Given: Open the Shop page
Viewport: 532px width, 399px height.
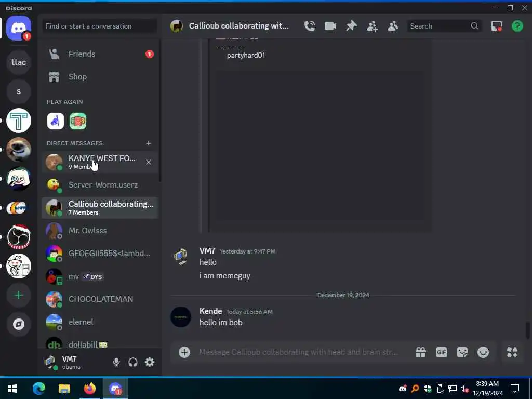Looking at the screenshot, I should click(x=100, y=77).
